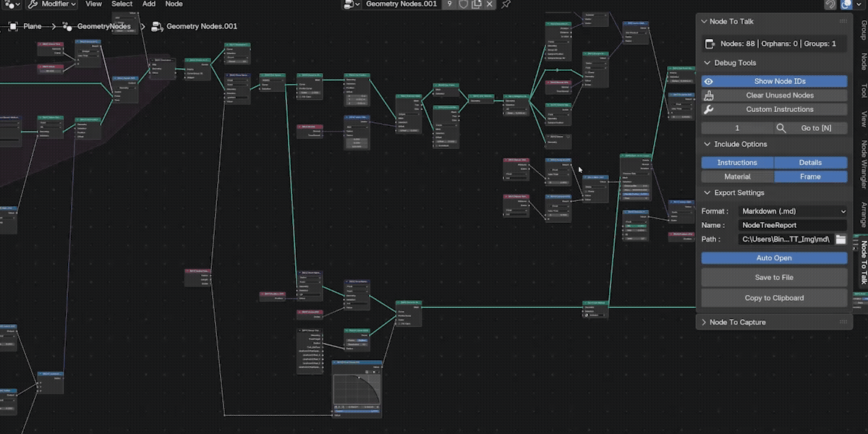
Task: Click the pin icon in the header
Action: (506, 4)
